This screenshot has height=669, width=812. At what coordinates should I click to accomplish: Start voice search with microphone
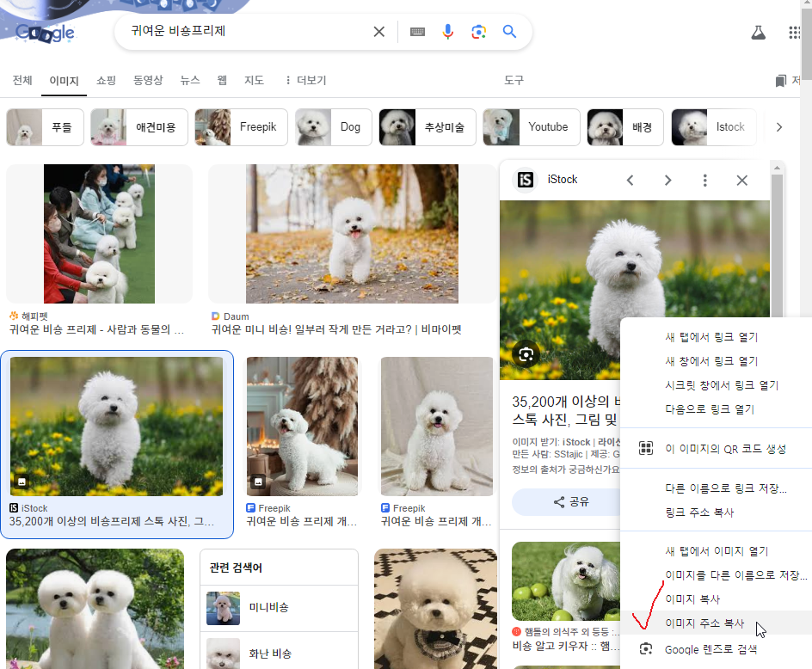coord(448,32)
